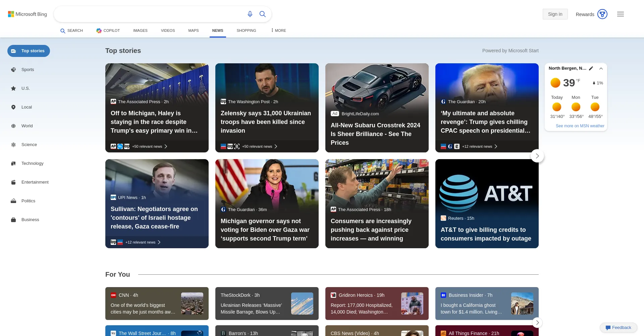Open the Barron's story card

tap(267, 331)
